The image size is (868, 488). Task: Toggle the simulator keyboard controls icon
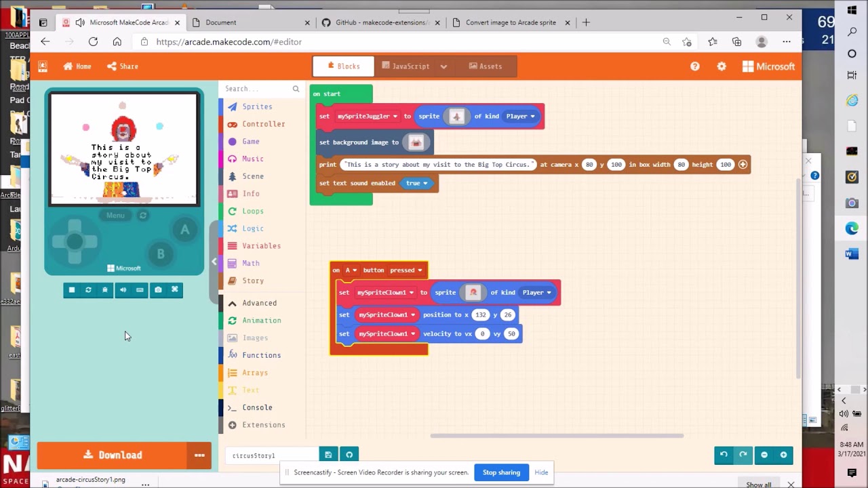(140, 290)
